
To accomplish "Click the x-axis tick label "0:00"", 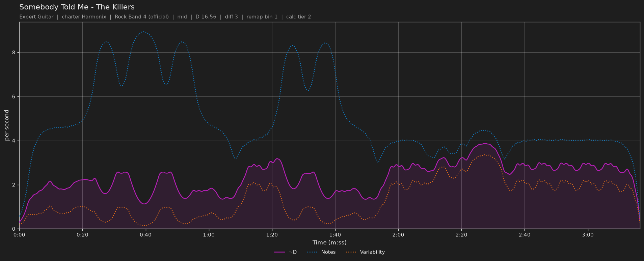I will click(x=19, y=235).
